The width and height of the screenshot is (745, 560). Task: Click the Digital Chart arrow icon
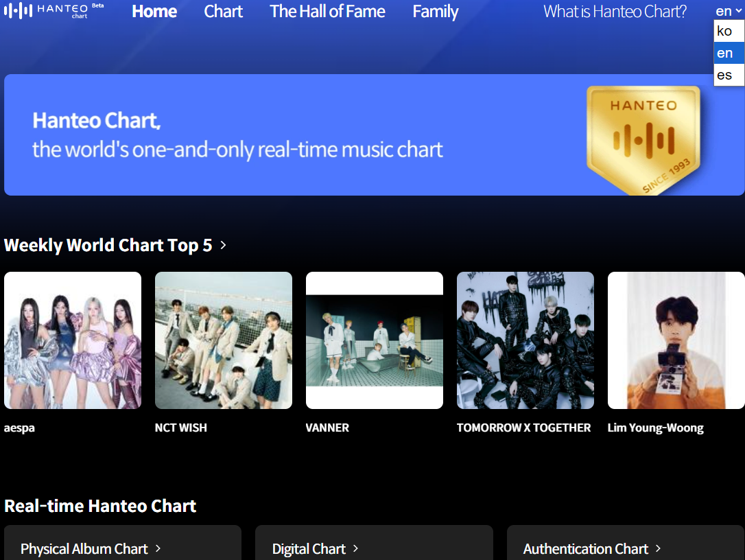pyautogui.click(x=355, y=548)
